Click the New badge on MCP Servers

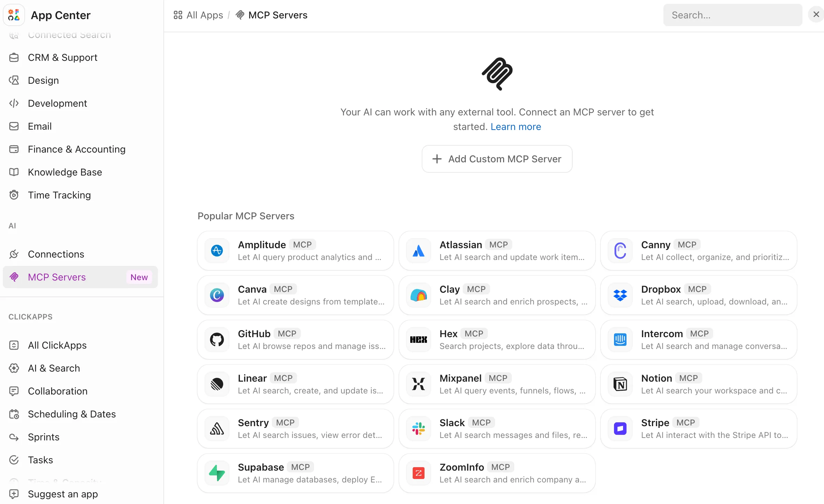(139, 277)
